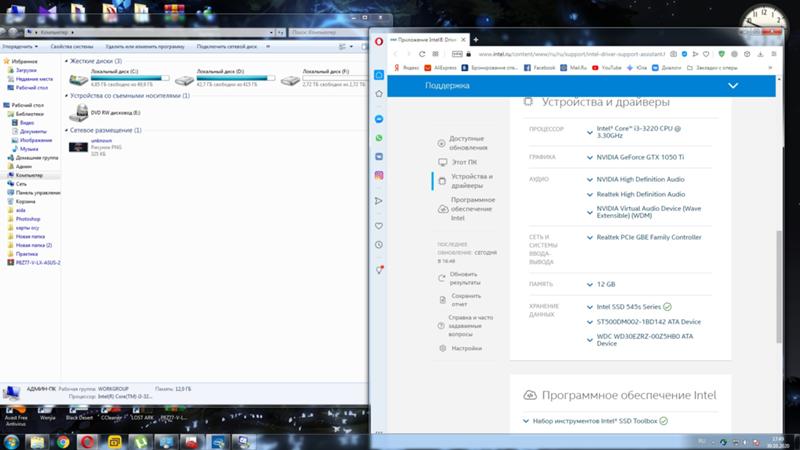Image resolution: width=800 pixels, height=450 pixels.
Task: Expand the Intel SSD 545s Series entry
Action: point(590,307)
